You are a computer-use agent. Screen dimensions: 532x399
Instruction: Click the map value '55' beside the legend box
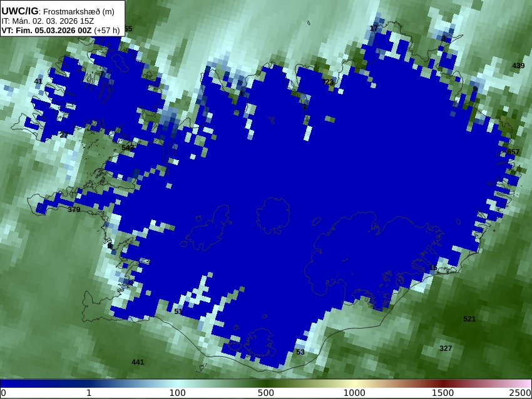(x=128, y=29)
